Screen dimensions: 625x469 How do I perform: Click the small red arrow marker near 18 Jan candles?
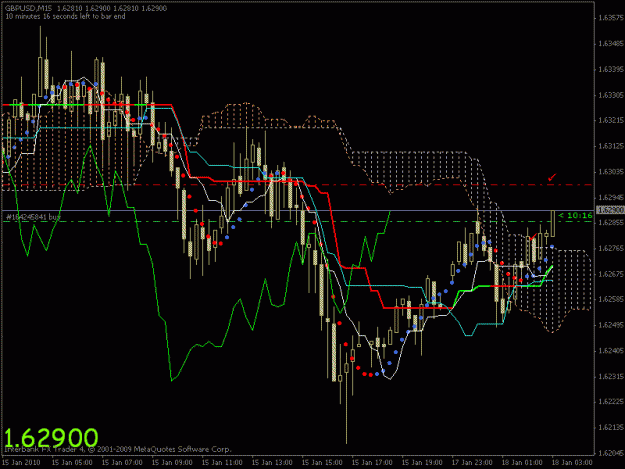tap(533, 237)
